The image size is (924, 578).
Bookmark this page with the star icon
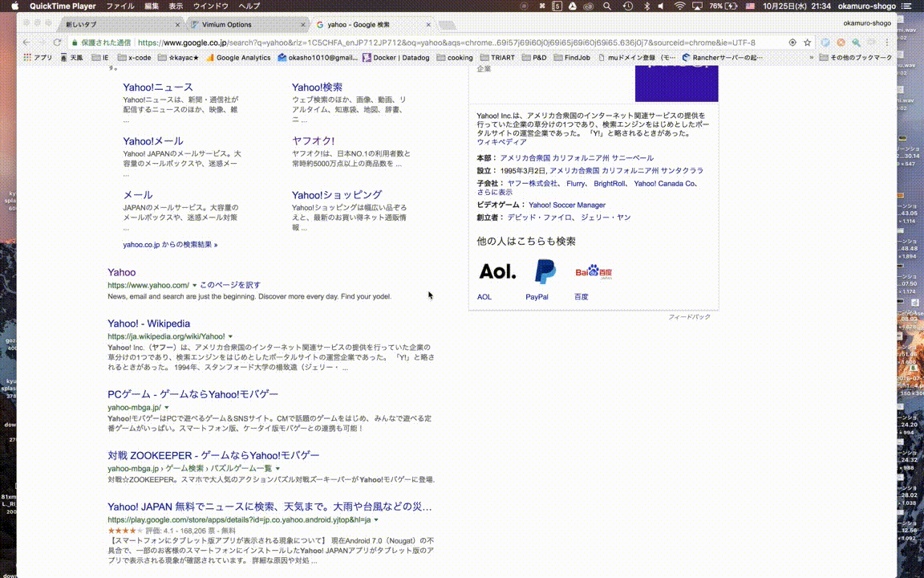(x=808, y=43)
